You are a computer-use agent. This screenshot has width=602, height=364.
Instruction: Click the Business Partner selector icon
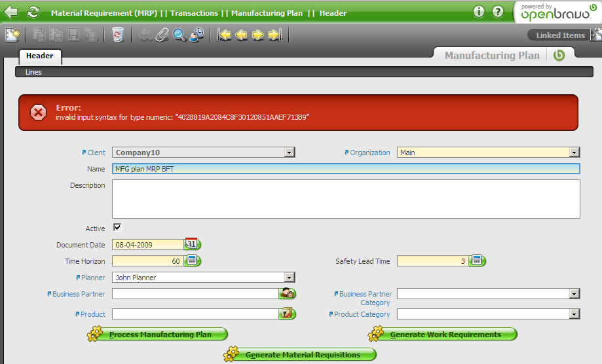pos(286,294)
